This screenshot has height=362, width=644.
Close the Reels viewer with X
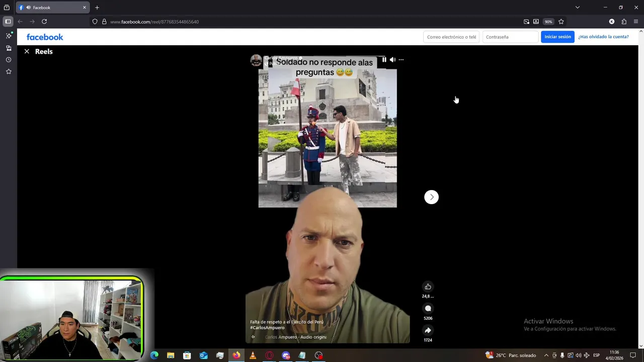(27, 51)
